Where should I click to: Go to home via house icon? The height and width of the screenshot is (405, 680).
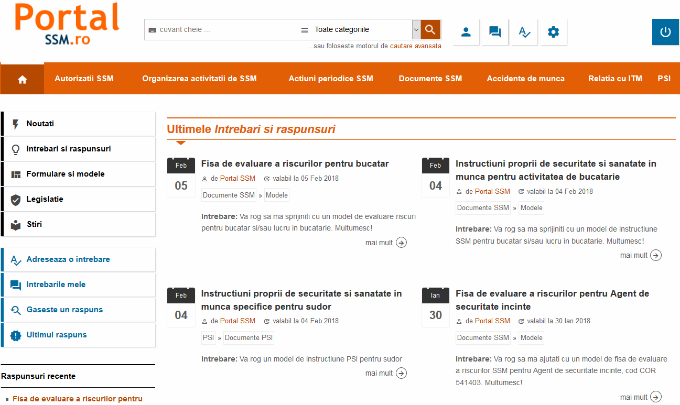point(23,78)
